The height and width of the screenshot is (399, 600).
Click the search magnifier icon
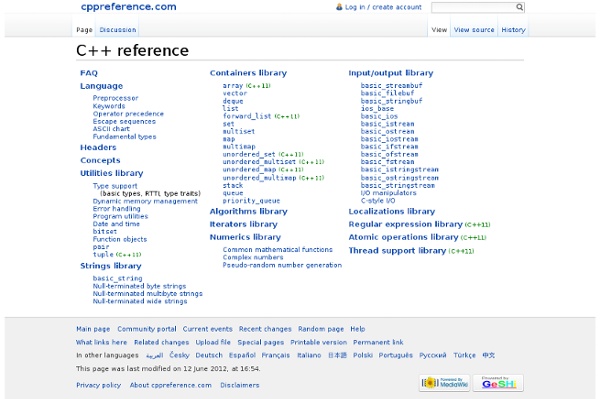pyautogui.click(x=519, y=7)
